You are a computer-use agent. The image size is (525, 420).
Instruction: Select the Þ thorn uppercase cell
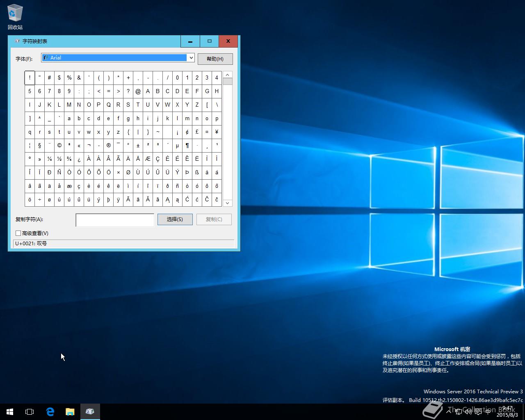(187, 172)
